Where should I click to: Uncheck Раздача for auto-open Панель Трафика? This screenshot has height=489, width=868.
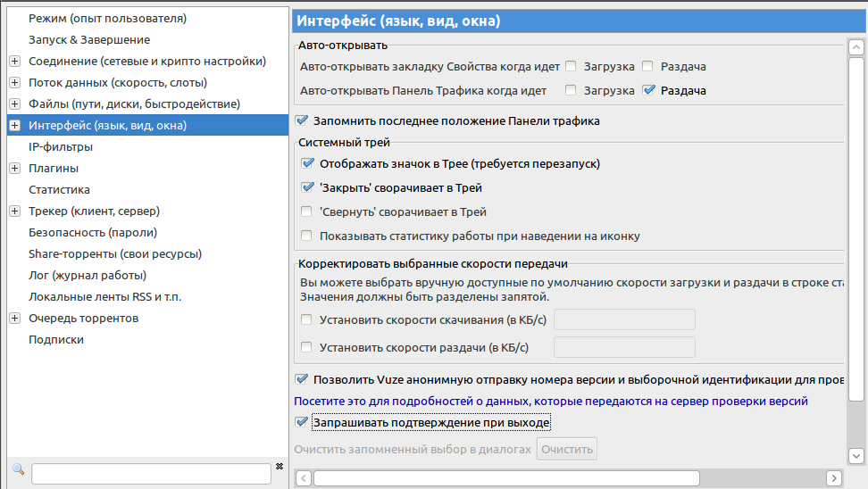pos(649,90)
